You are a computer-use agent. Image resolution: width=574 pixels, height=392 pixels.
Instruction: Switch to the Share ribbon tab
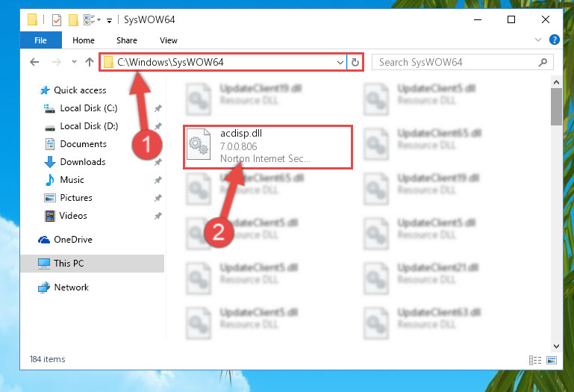pos(127,40)
